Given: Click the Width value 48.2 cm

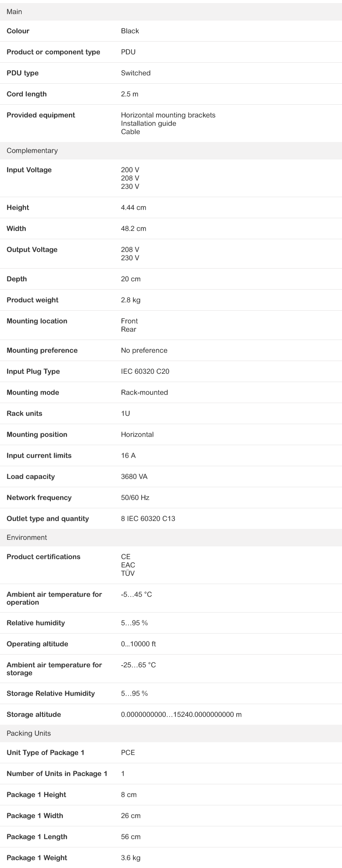Looking at the screenshot, I should [x=134, y=229].
